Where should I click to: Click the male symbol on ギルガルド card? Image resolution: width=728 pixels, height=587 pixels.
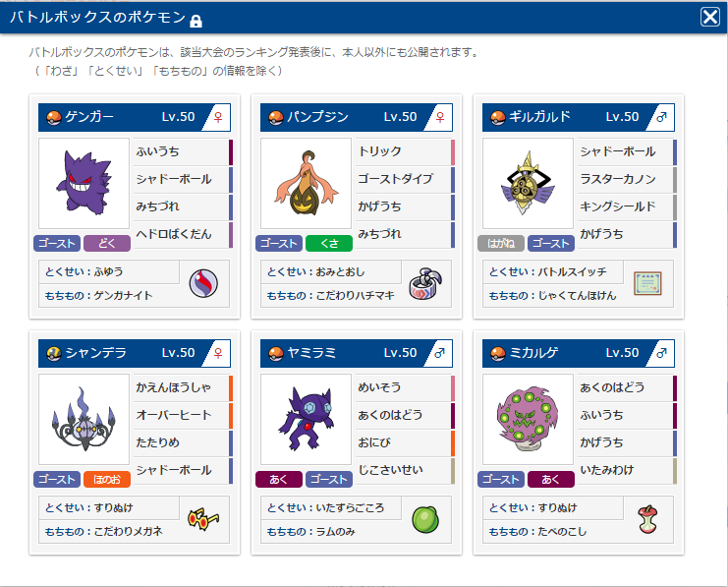click(x=662, y=117)
